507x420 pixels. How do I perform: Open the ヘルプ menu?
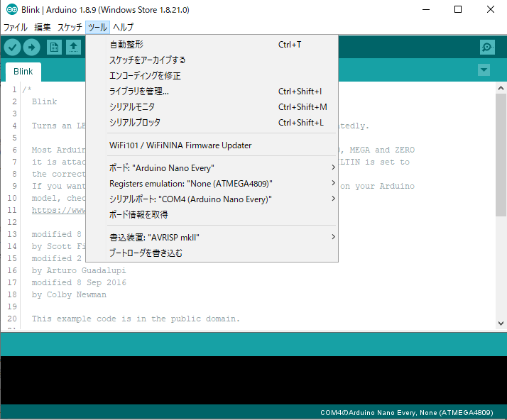[x=123, y=28]
